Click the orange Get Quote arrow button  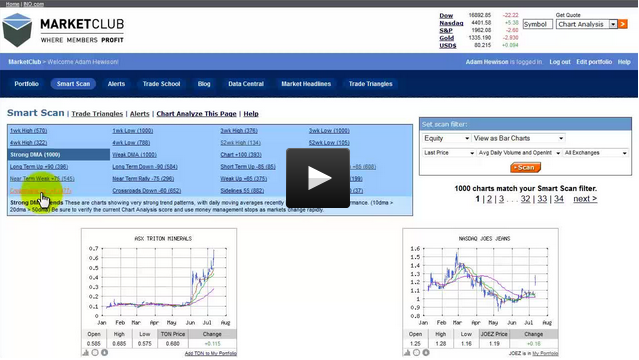tap(623, 24)
